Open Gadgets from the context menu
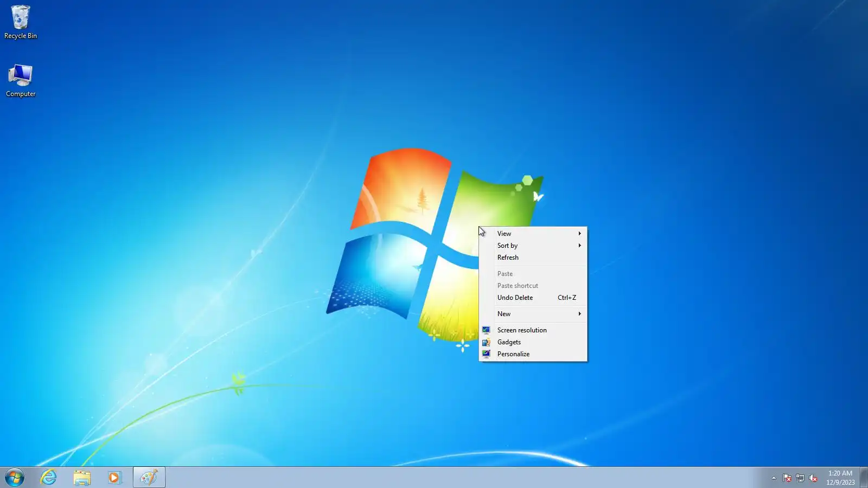Screen dimensions: 868x488 coord(533,342)
